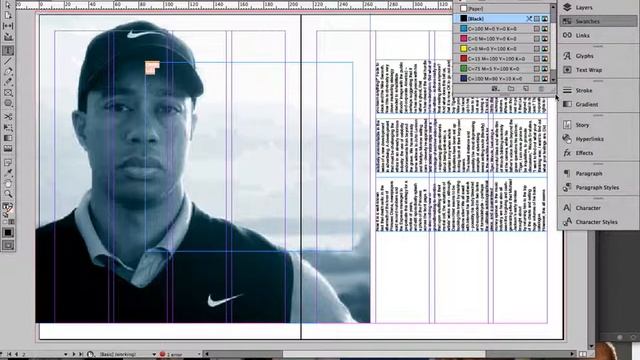
Task: Select the red C=15 M=100 Y=100 K=0 swatch
Action: (x=502, y=59)
